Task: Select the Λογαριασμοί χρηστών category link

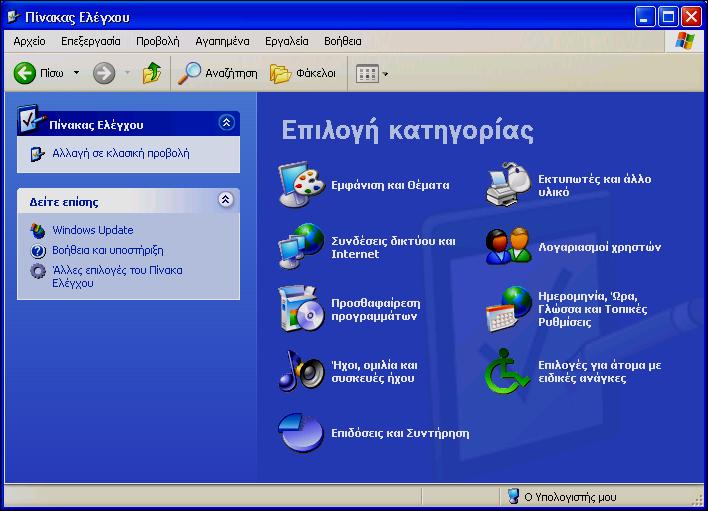Action: click(599, 247)
